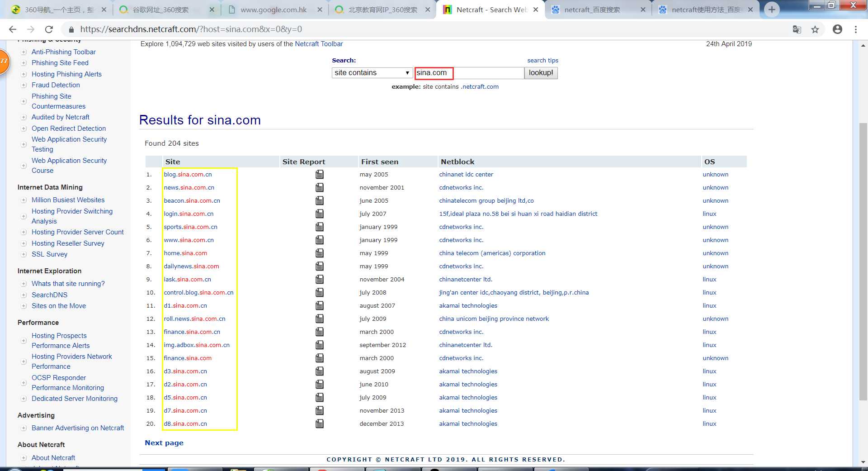Open the .netcraft.com example link
Viewport: 868px width, 471px height.
click(480, 86)
